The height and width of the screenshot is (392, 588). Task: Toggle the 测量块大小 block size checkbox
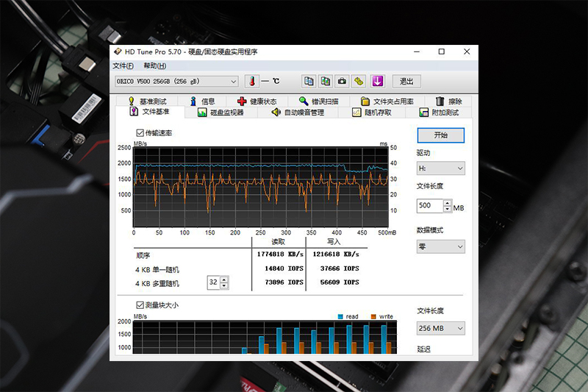coord(140,305)
